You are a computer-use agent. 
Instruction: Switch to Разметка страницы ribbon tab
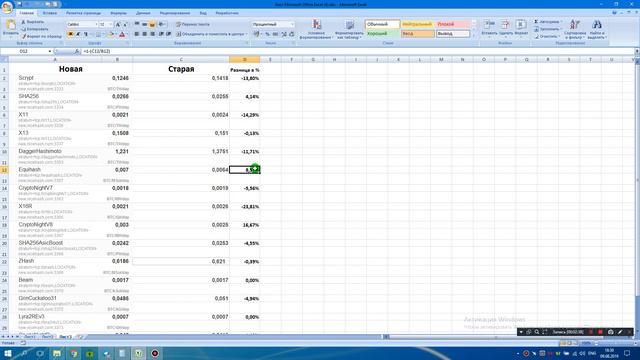point(83,13)
